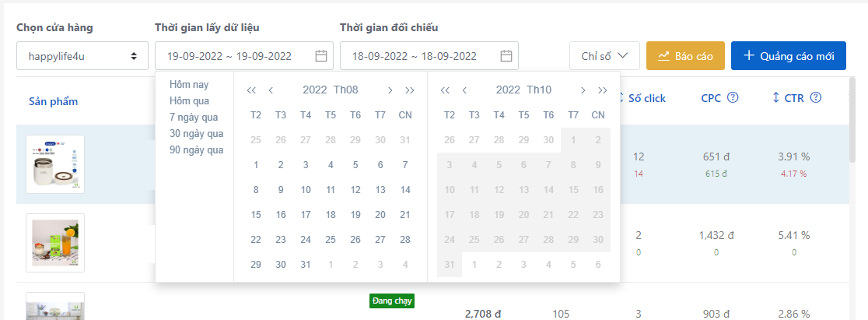
Task: Go to previous month in August calendar
Action: click(271, 90)
